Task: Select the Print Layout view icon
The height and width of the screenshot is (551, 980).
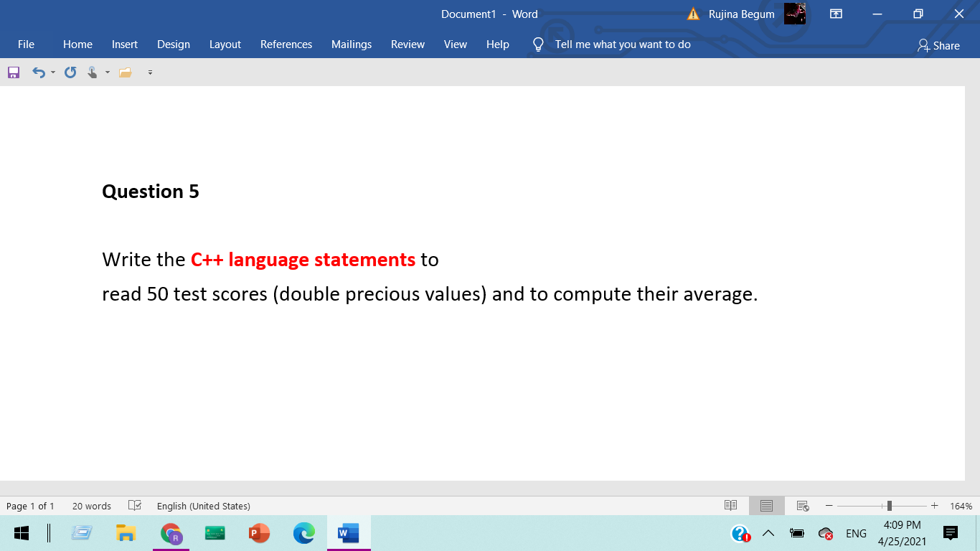Action: pyautogui.click(x=765, y=506)
